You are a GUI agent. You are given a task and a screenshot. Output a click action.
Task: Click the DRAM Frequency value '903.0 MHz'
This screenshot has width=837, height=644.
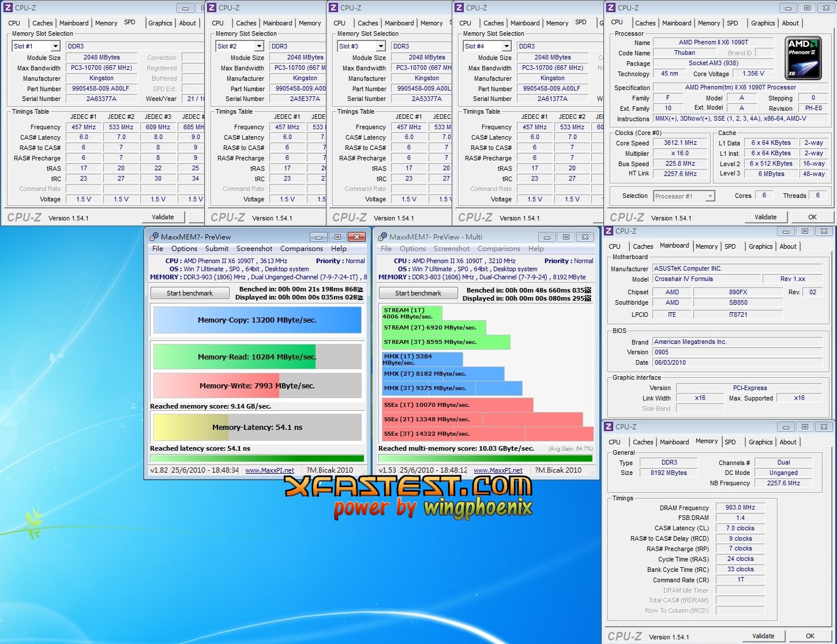tap(740, 508)
